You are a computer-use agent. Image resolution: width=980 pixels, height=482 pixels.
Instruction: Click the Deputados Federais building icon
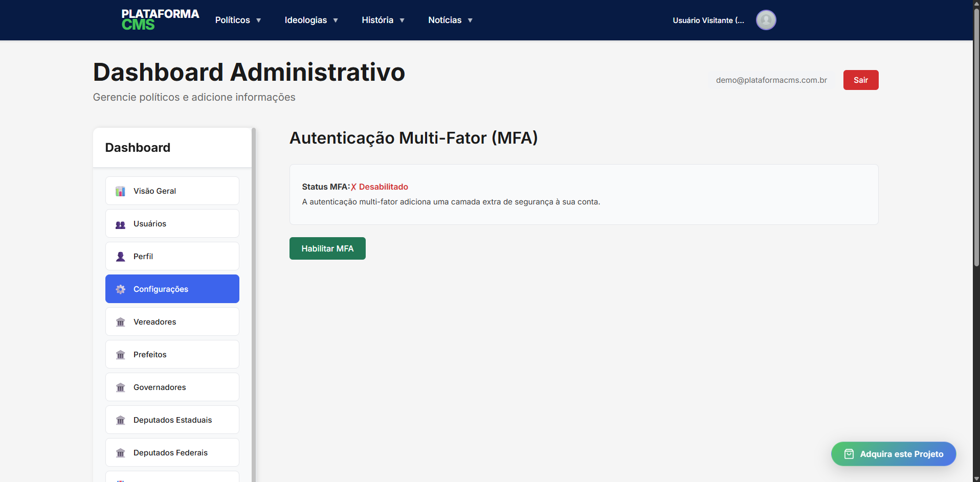(x=120, y=453)
